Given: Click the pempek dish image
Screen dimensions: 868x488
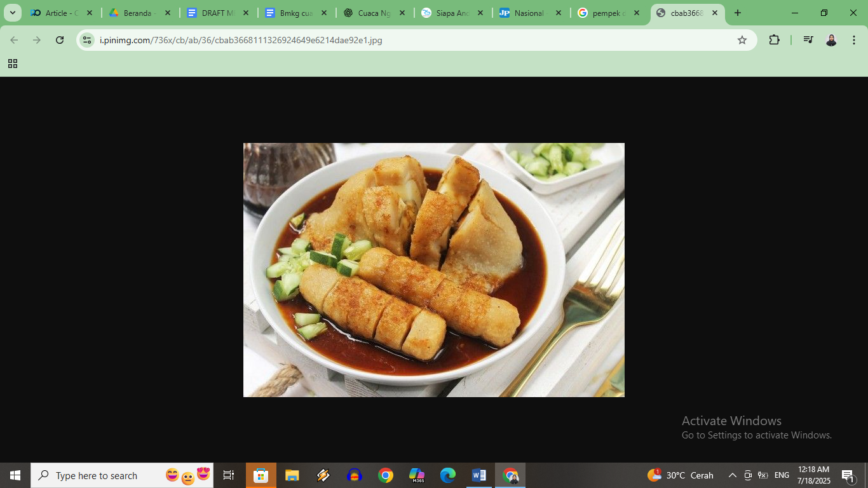Looking at the screenshot, I should [434, 269].
